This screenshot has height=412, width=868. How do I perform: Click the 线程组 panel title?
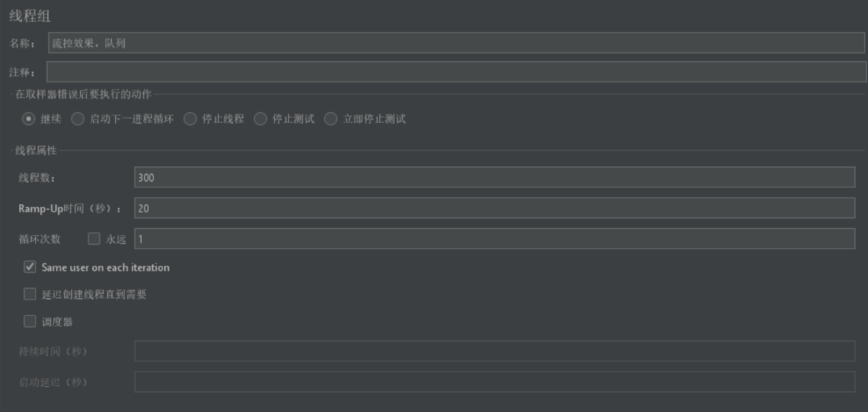30,16
